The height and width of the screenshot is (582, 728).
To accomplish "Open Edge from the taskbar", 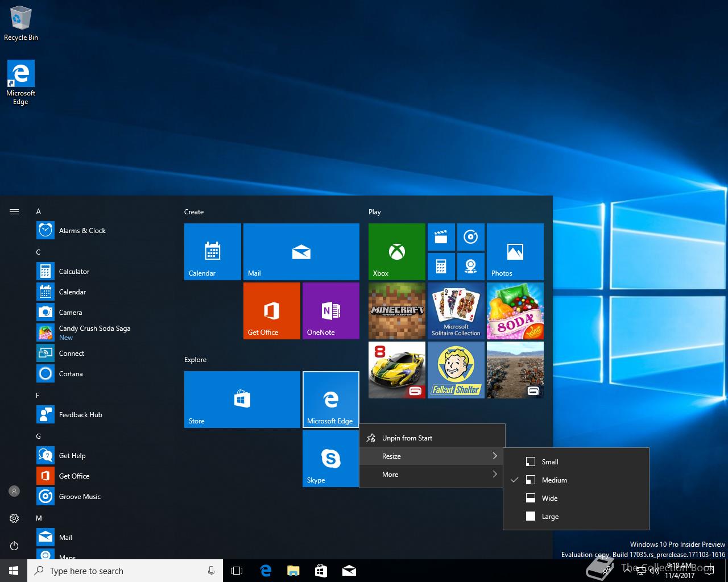I will 266,571.
